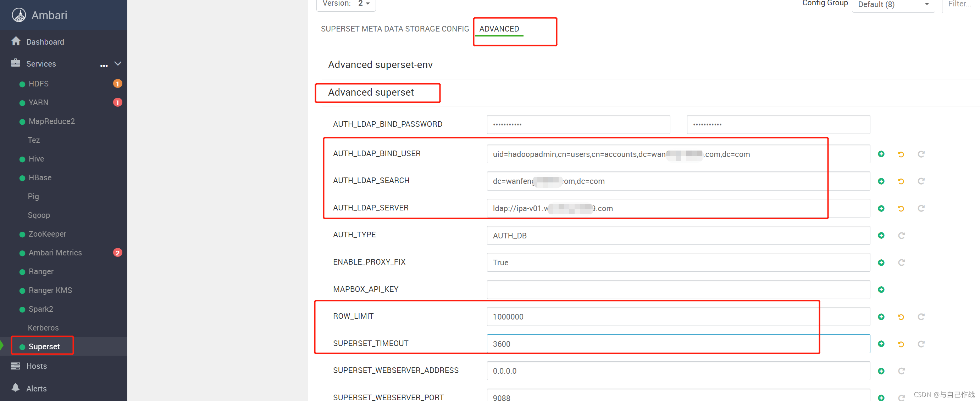The width and height of the screenshot is (980, 401).
Task: Switch to Superset Meta Data Storage Config tab
Action: click(x=394, y=29)
